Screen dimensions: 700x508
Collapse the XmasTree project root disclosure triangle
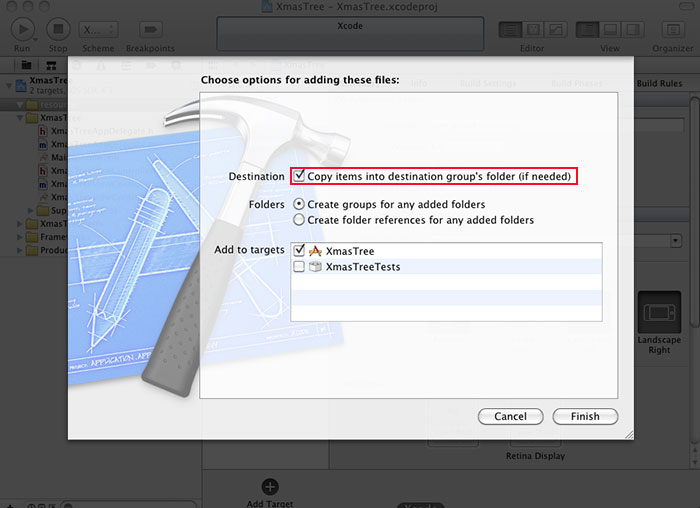click(8, 84)
